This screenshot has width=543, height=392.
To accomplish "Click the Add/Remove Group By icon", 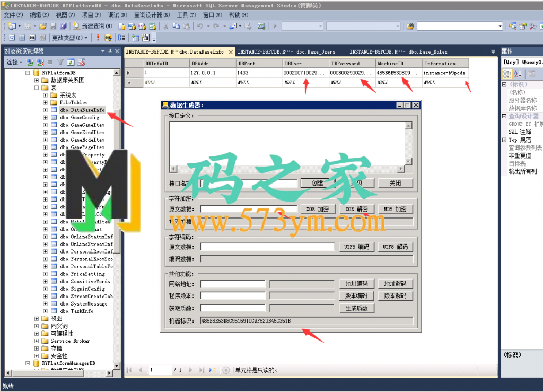I will click(x=122, y=38).
